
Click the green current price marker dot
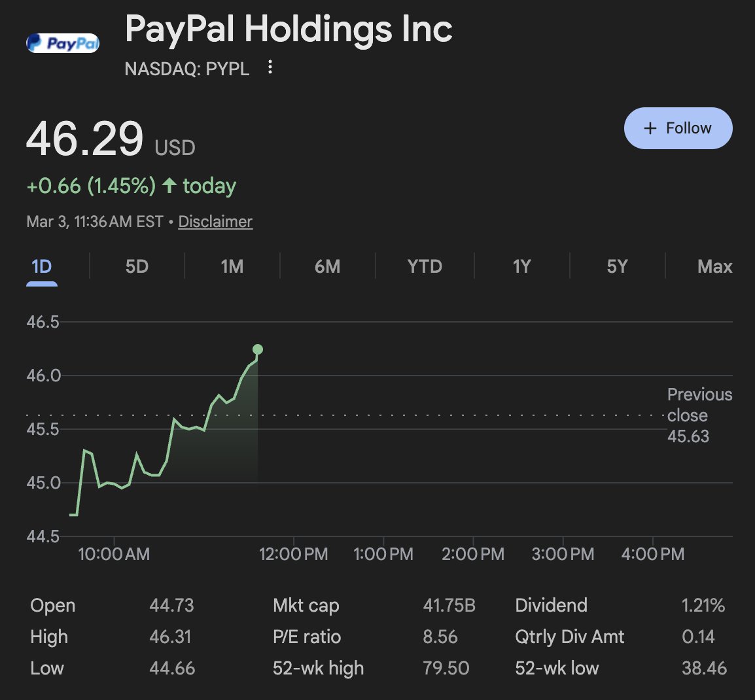click(258, 349)
